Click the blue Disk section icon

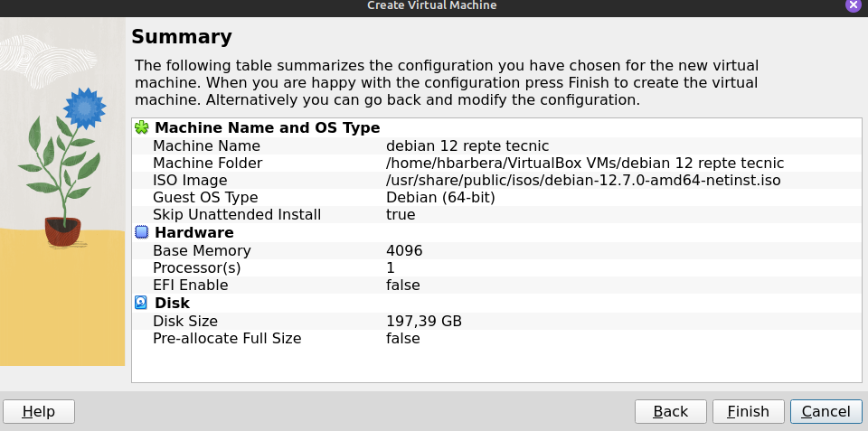[142, 303]
